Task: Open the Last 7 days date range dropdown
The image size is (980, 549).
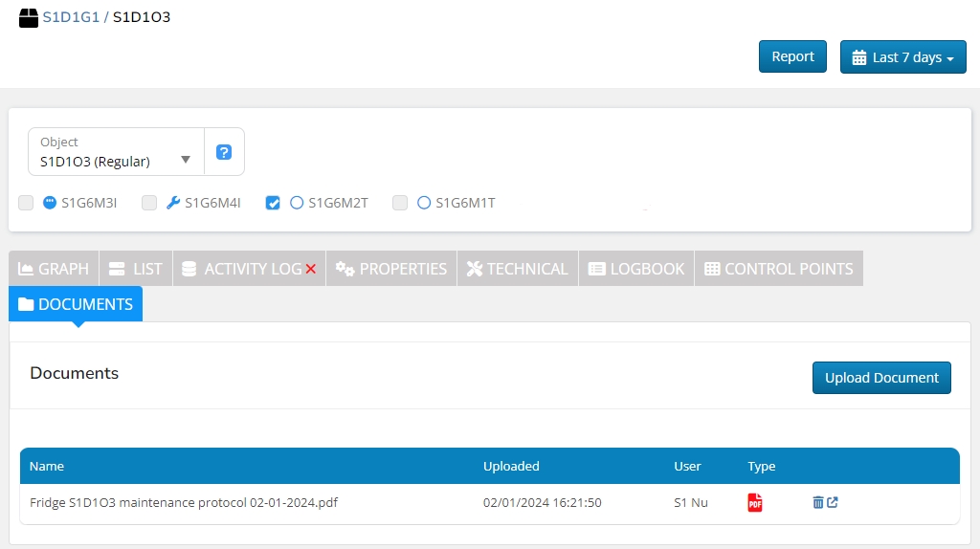Action: (x=902, y=57)
